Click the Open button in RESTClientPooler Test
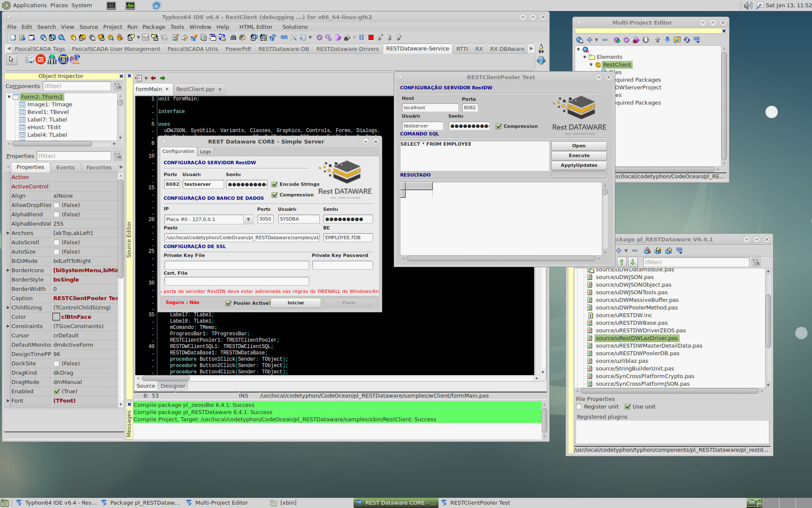The width and height of the screenshot is (812, 508). click(x=579, y=146)
